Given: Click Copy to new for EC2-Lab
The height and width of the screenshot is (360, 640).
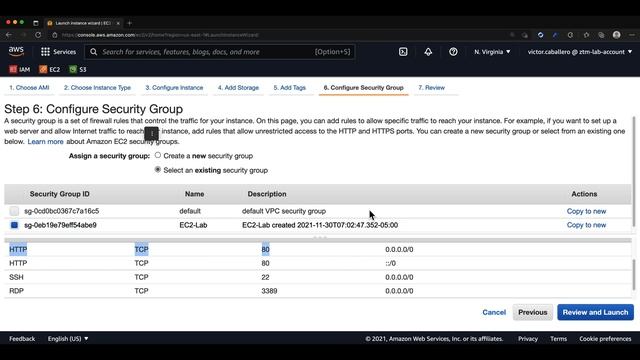Looking at the screenshot, I should (x=586, y=225).
